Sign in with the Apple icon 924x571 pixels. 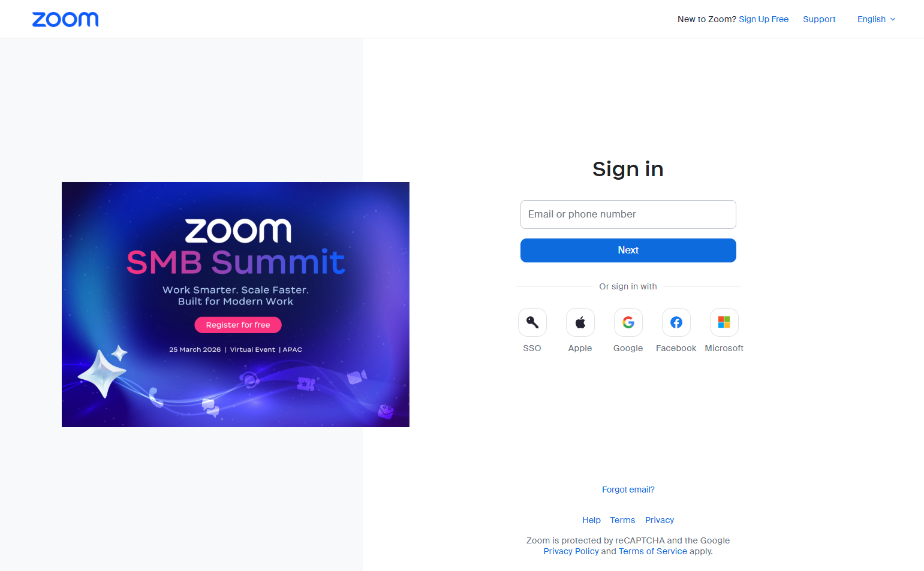pyautogui.click(x=580, y=322)
